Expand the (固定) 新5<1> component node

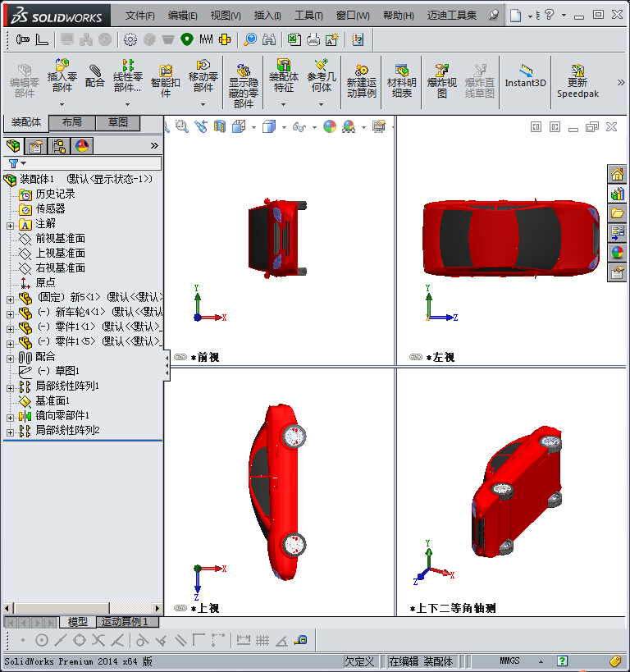coord(11,299)
